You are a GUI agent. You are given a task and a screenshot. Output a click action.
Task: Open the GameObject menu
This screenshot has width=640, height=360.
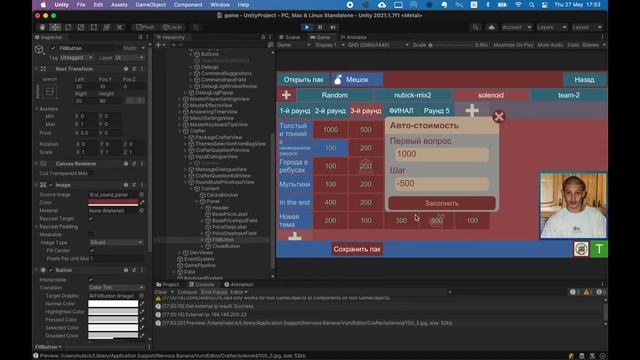(151, 5)
